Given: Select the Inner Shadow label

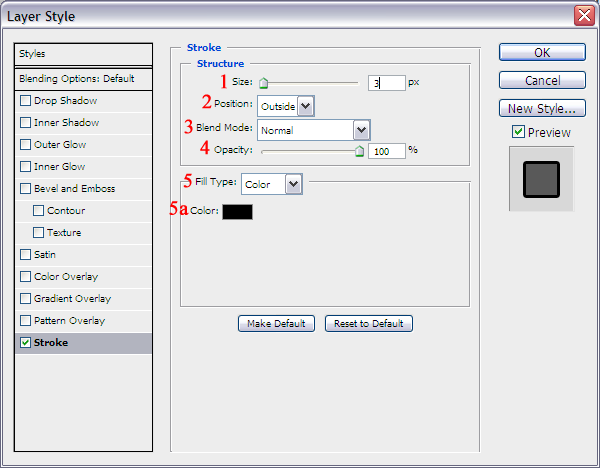Looking at the screenshot, I should pos(67,122).
